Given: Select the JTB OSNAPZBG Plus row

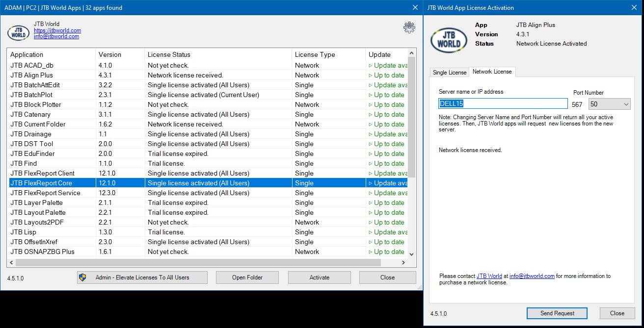Looking at the screenshot, I should (208, 252).
